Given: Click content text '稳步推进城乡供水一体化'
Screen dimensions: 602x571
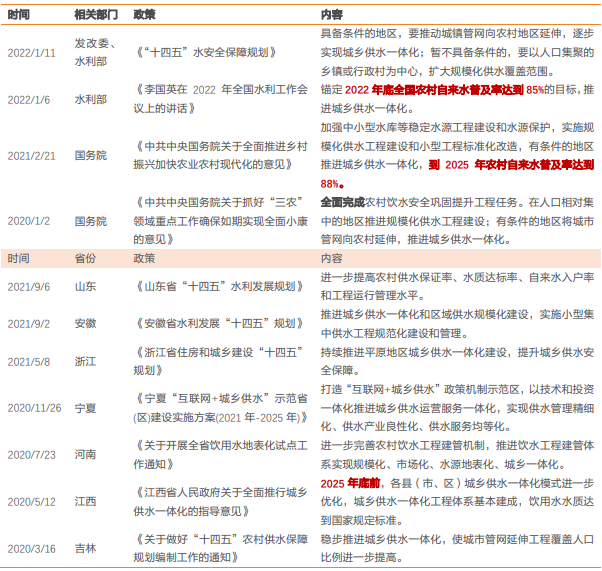Looking at the screenshot, I should (x=381, y=540).
